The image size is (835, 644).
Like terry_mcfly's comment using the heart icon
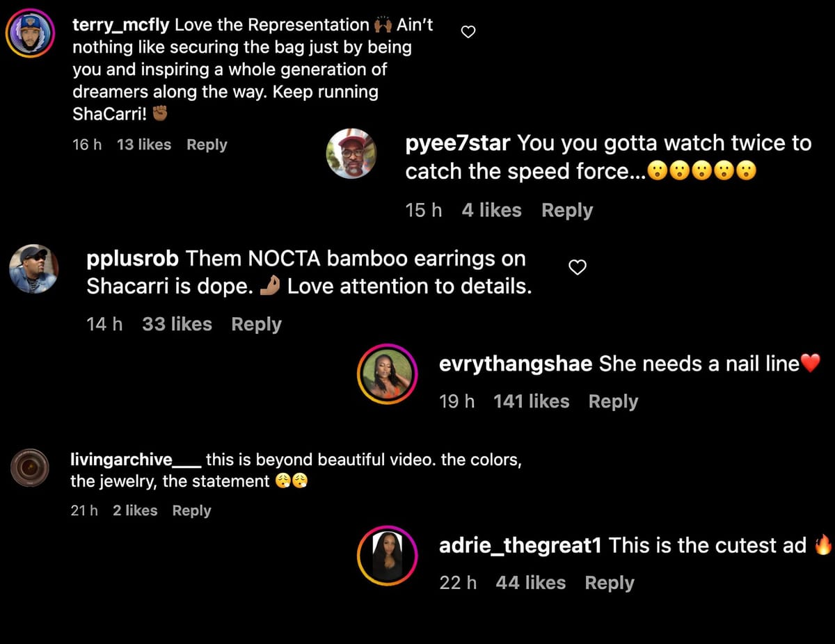(468, 31)
